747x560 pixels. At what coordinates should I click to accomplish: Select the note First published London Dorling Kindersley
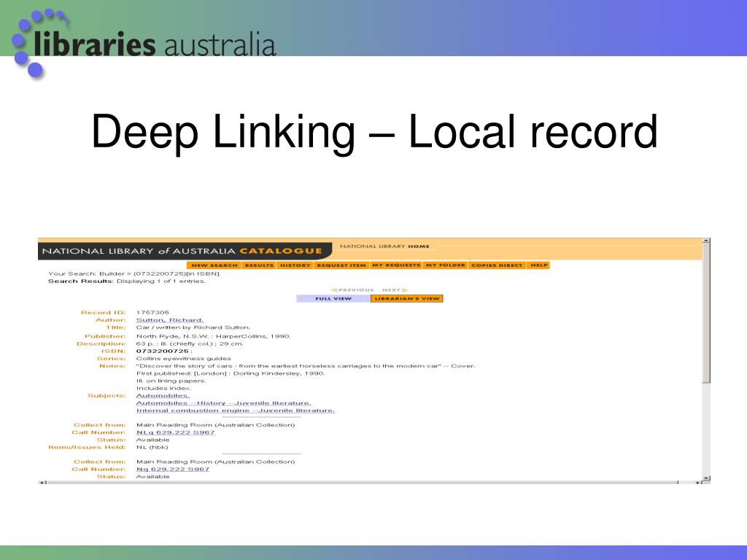click(231, 373)
